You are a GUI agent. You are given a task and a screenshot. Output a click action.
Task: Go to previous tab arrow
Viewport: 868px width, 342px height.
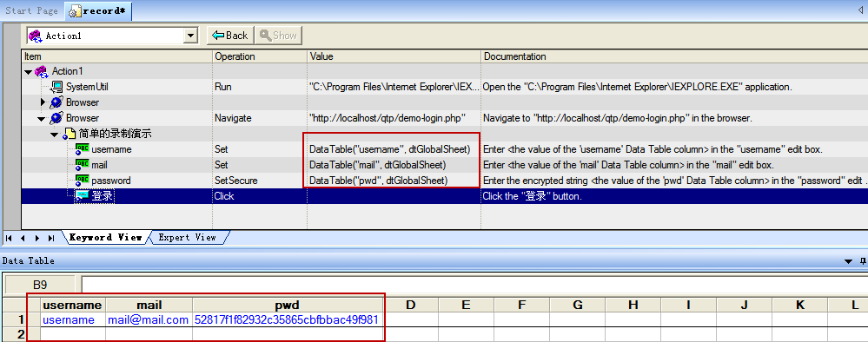coord(23,238)
